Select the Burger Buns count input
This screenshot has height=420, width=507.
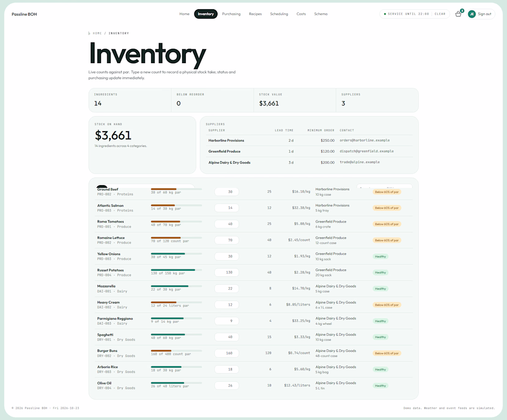click(x=227, y=353)
